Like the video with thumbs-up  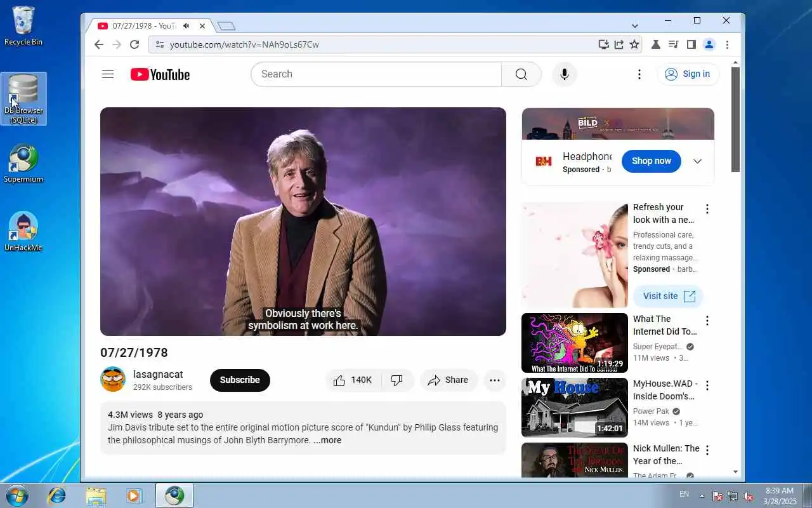click(353, 380)
